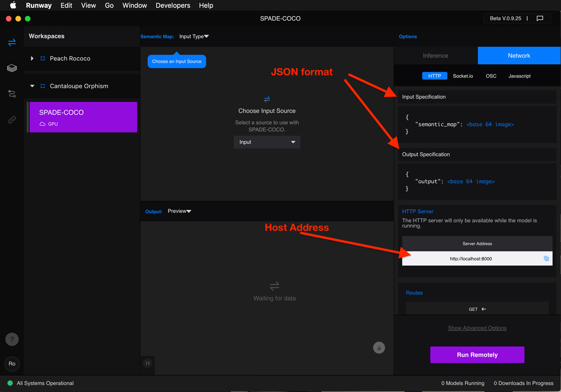Viewport: 561px width, 392px height.
Task: Open the question mark help button
Action: point(12,339)
